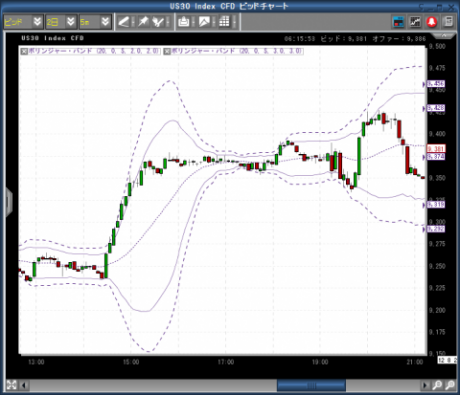This screenshot has height=395, width=460.
Task: Click the fit chart button at bottom-left
Action: (11, 385)
